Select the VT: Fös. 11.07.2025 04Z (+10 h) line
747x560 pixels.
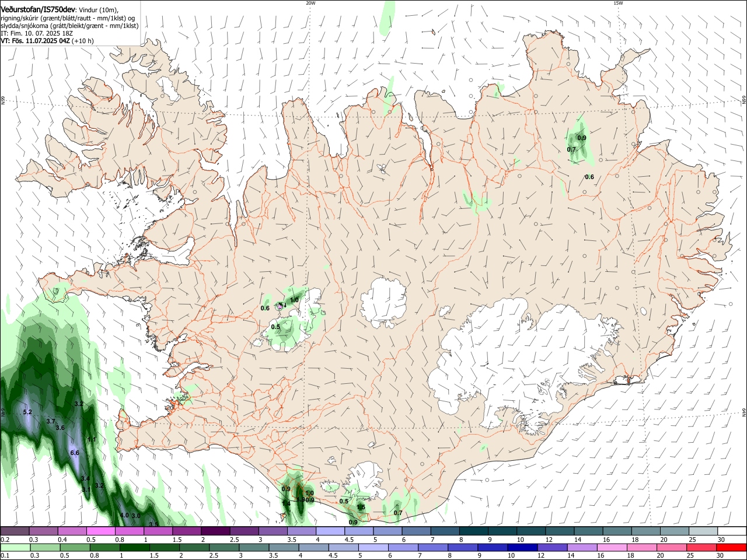47,41
